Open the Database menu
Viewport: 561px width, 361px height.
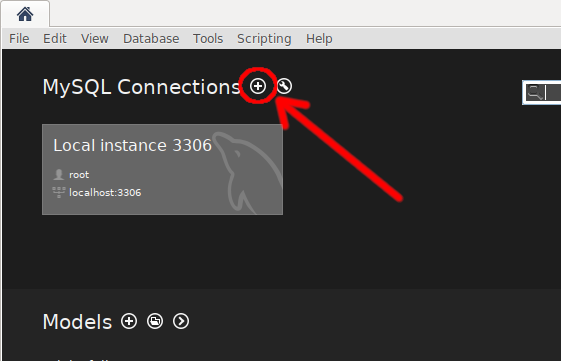click(x=151, y=39)
